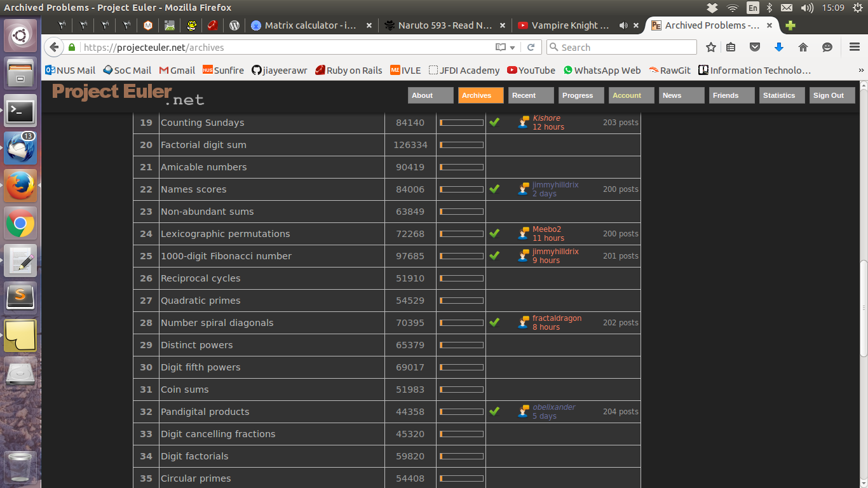Switch to the Vampire Knight tab
Screen dimensions: 868x488
point(578,25)
